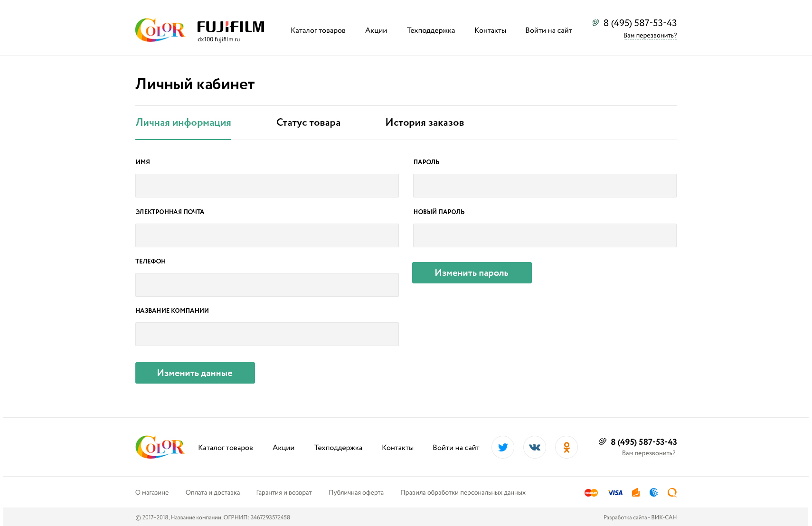The image size is (812, 526).
Task: Switch to the Статус товара tab
Action: point(308,122)
